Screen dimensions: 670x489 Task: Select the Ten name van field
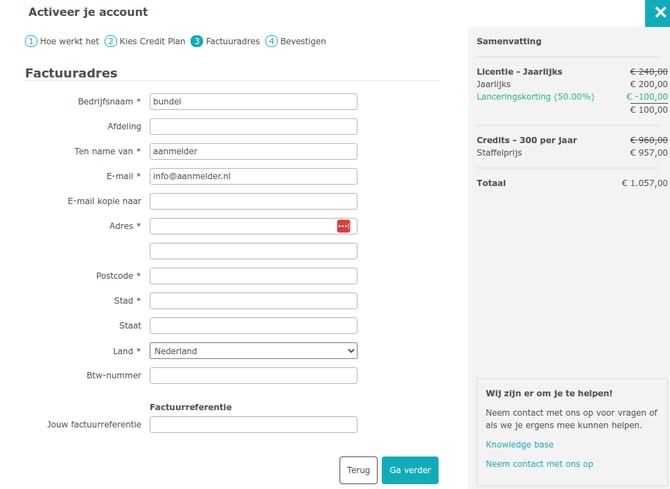(253, 151)
